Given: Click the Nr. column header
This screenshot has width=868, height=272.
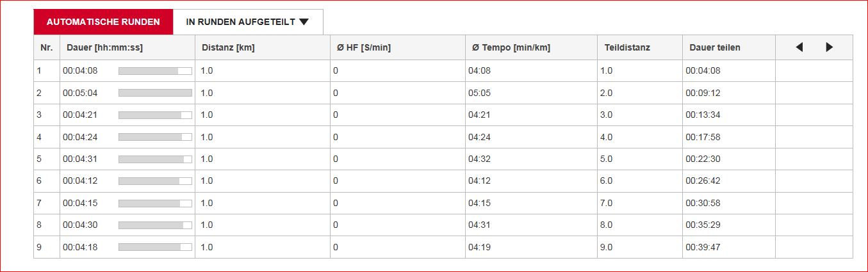Looking at the screenshot, I should pyautogui.click(x=46, y=47).
